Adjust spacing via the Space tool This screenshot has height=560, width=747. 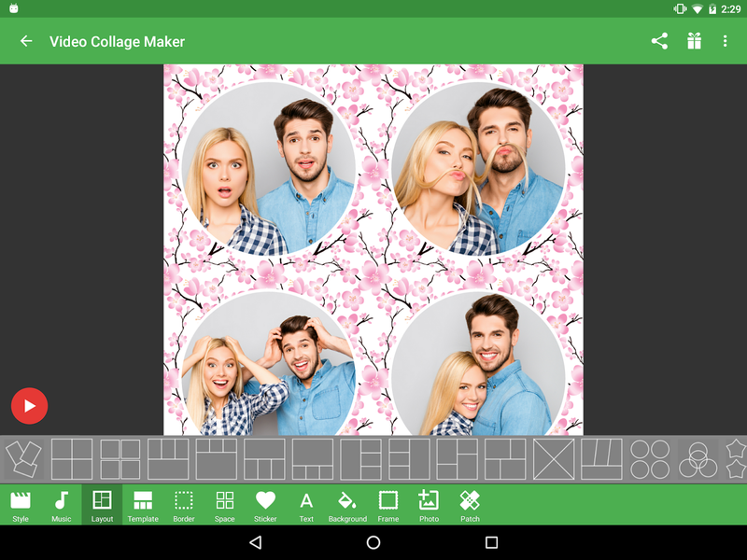pyautogui.click(x=224, y=504)
